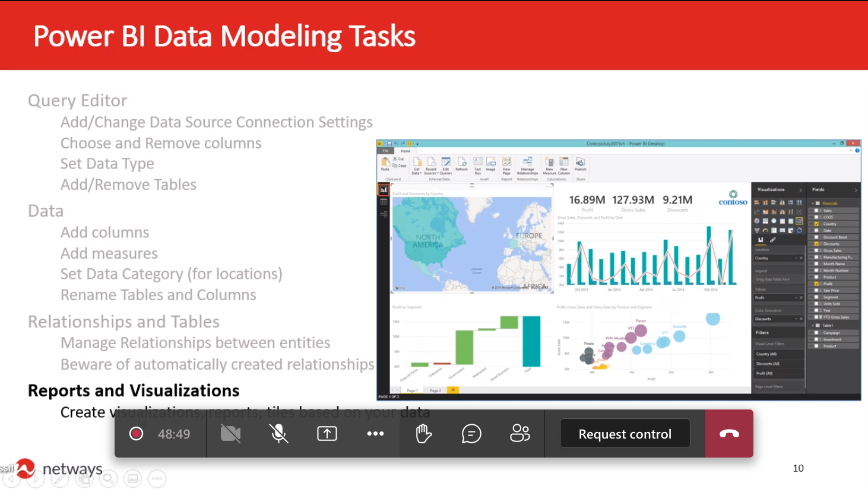
Task: Raise your hand in the meeting
Action: pos(423,434)
